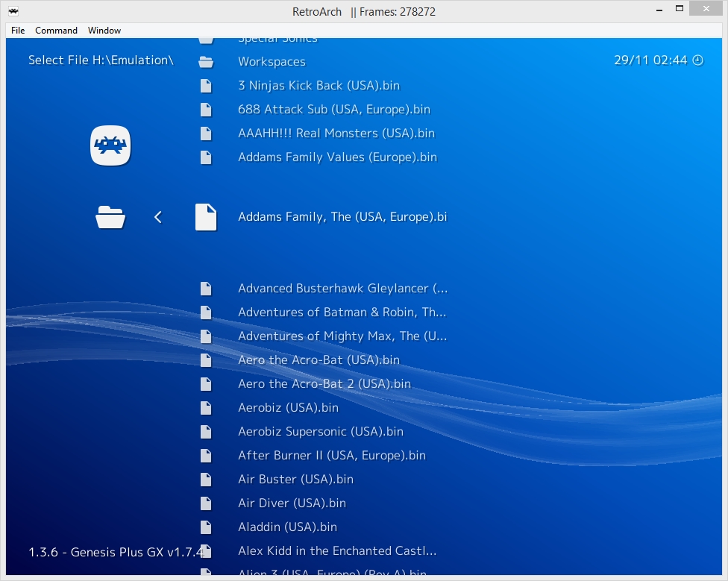Click the RetroArch title bar app icon
This screenshot has width=728, height=581.
pos(13,11)
